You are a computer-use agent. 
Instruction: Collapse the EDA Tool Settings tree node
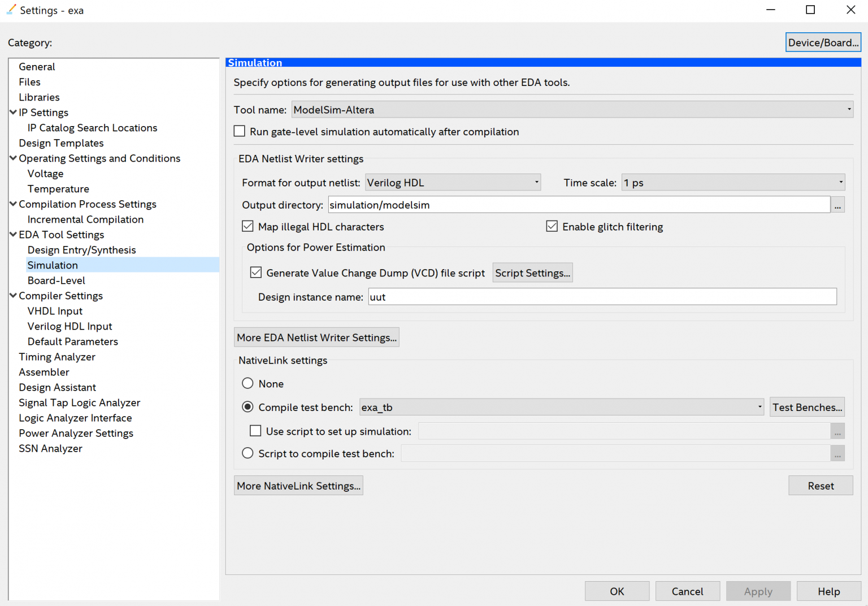tap(13, 235)
